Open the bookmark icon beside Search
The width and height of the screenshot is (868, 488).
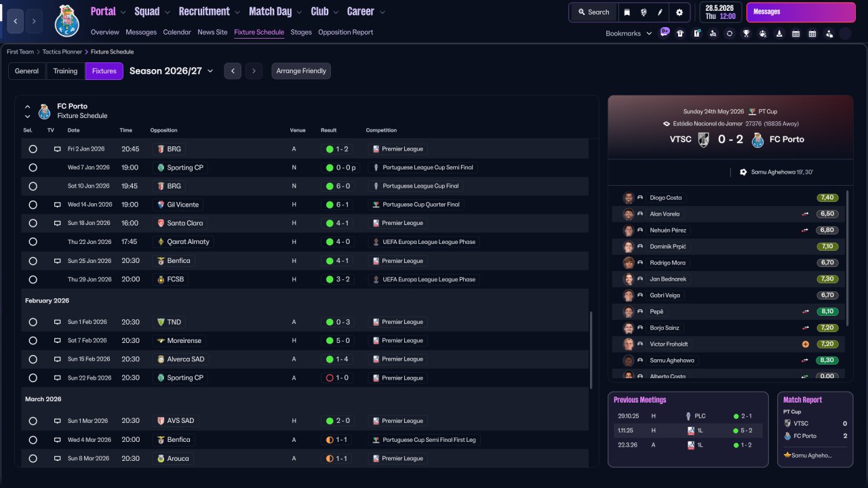627,12
